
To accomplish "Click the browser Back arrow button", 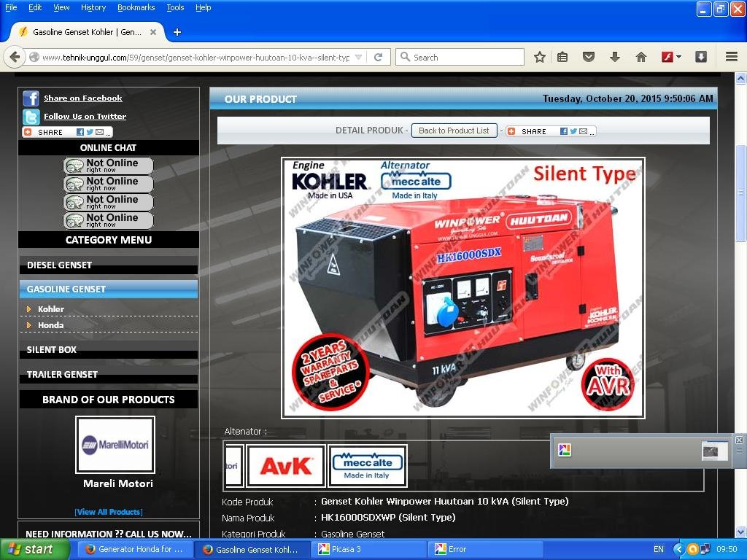I will [15, 57].
